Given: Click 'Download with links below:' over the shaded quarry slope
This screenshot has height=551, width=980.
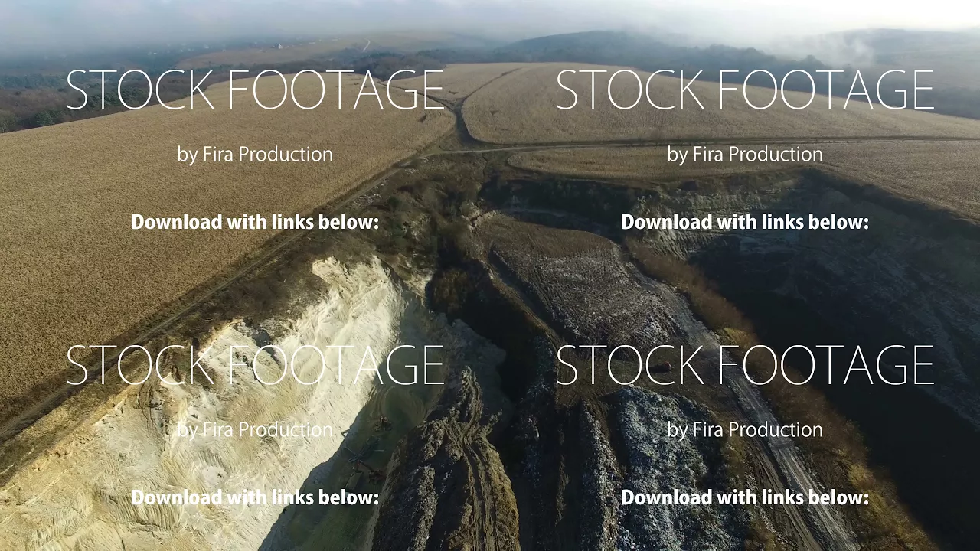Looking at the screenshot, I should point(745,222).
